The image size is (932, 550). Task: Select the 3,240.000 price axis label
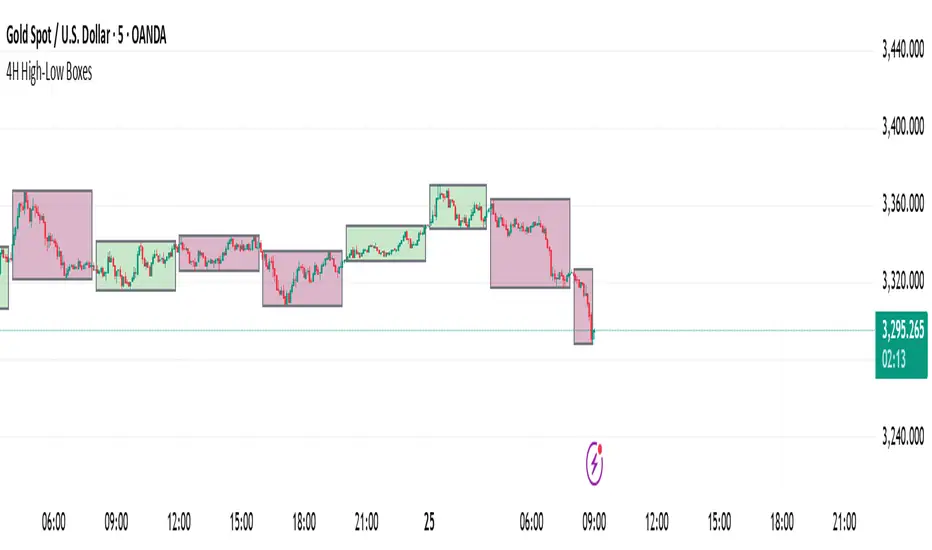[902, 437]
